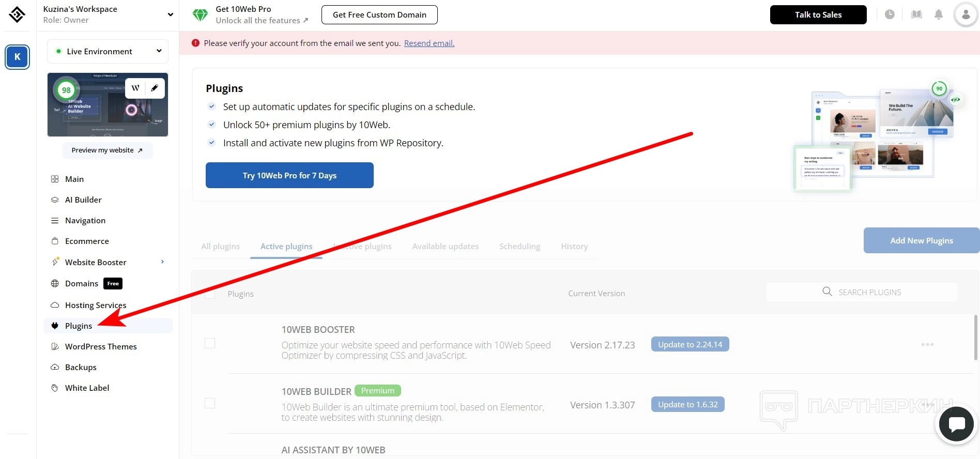Expand the Kuzina's Workspace dropdown
Image resolution: width=980 pixels, height=459 pixels.
coord(170,14)
